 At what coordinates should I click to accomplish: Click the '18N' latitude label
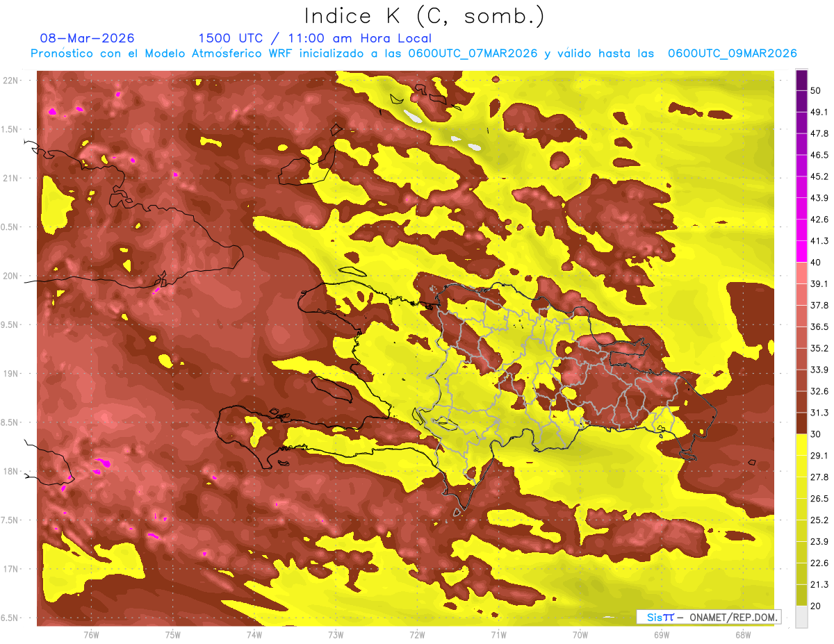pos(11,472)
